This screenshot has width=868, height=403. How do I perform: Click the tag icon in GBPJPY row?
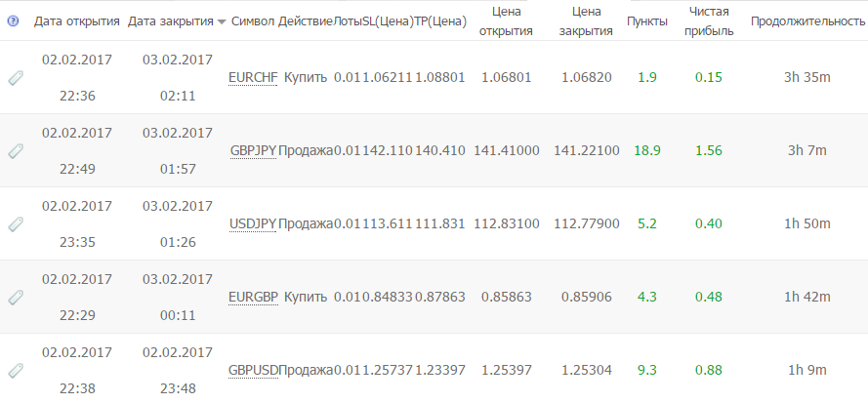coord(16,150)
